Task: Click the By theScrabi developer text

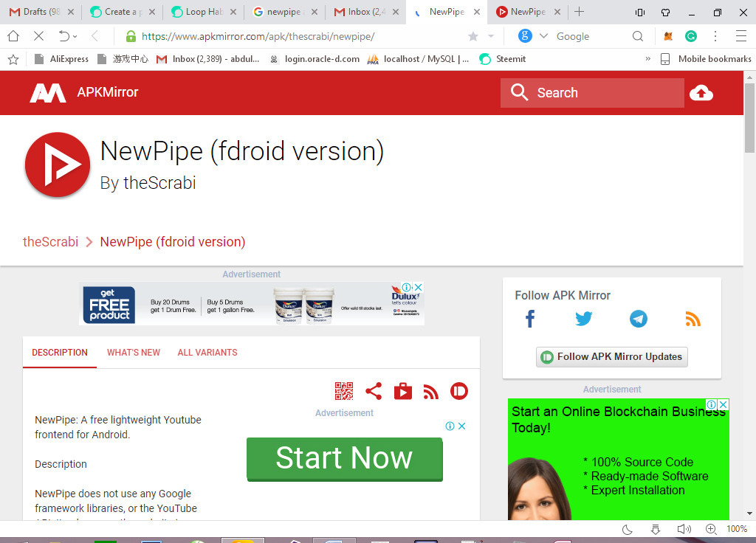Action: tap(148, 183)
